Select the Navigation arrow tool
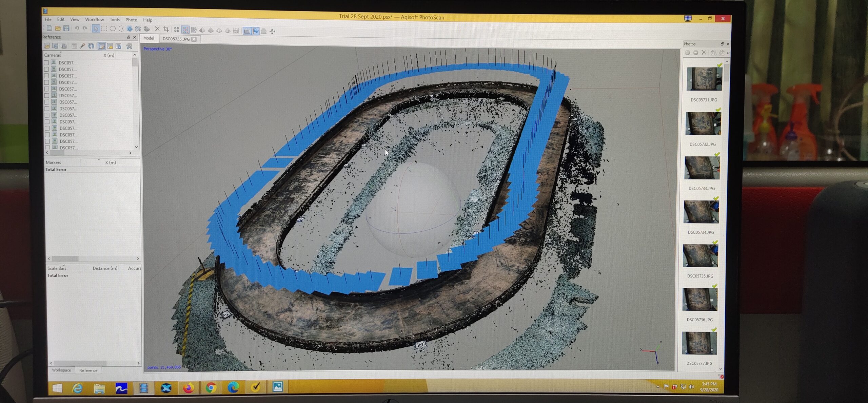 [96, 29]
